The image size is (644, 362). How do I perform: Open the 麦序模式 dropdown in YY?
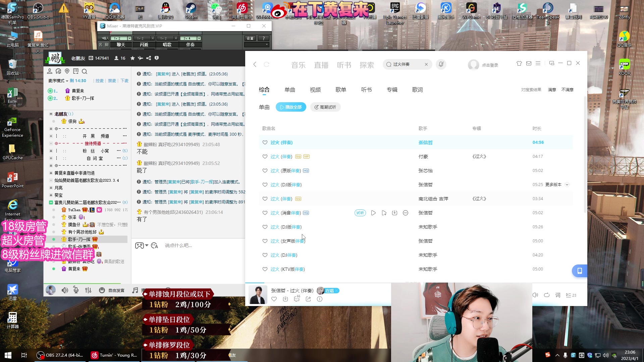point(58,81)
